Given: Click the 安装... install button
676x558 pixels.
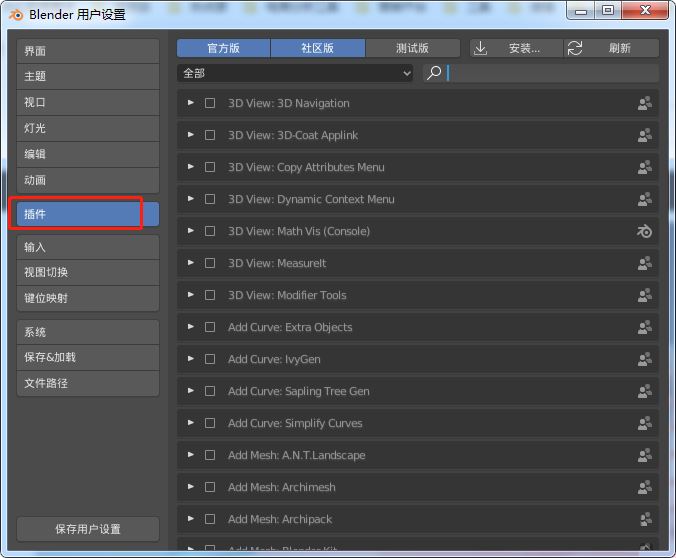Looking at the screenshot, I should coord(516,48).
